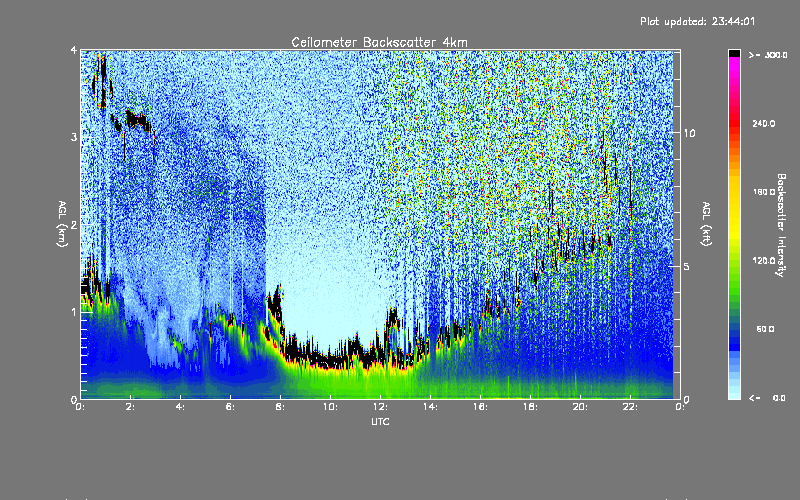Click the '1' tick on km axis
The width and height of the screenshot is (800, 500).
coord(74,312)
